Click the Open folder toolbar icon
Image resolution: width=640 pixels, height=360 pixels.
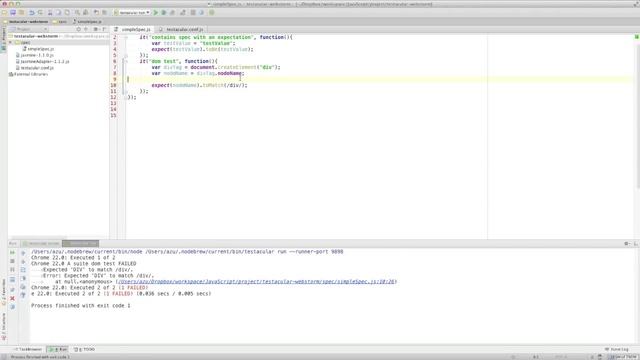click(x=4, y=13)
